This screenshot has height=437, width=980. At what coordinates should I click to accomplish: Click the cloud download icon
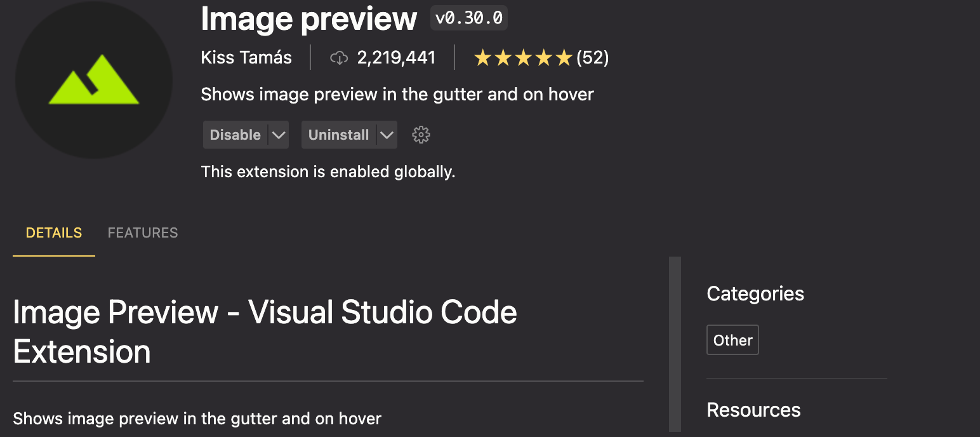pyautogui.click(x=339, y=58)
